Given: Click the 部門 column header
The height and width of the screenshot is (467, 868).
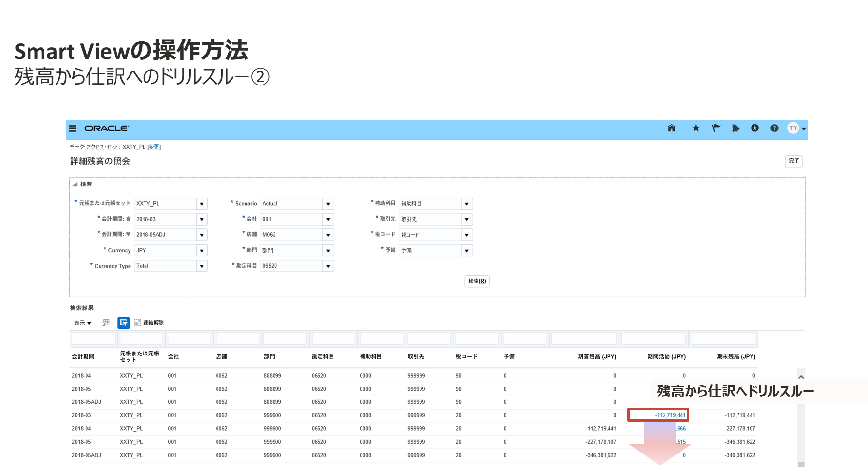Looking at the screenshot, I should tap(269, 357).
